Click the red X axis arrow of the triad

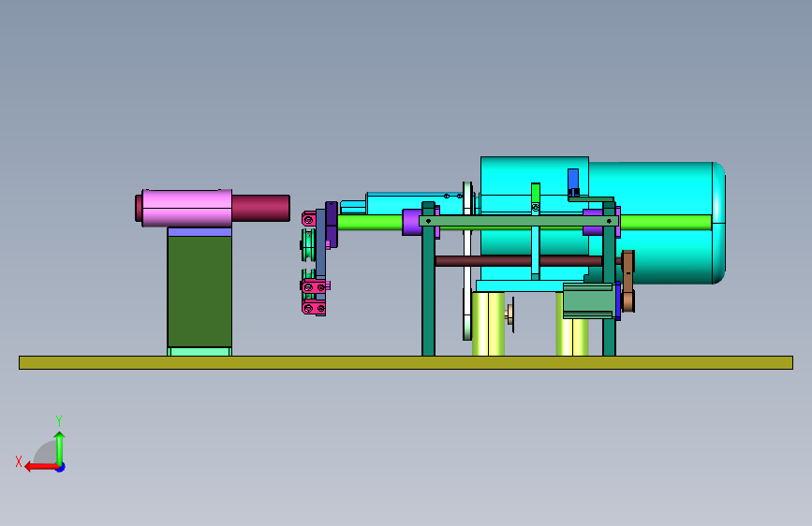pos(41,467)
